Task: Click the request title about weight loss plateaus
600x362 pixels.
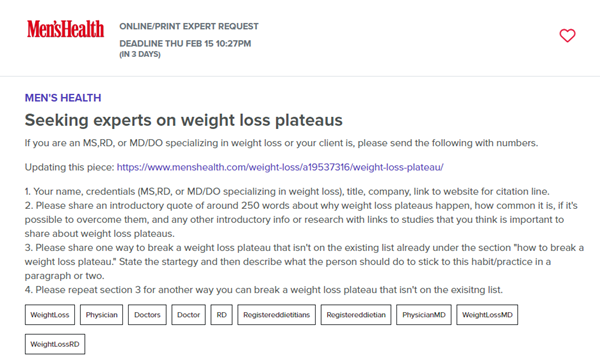Action: (184, 120)
